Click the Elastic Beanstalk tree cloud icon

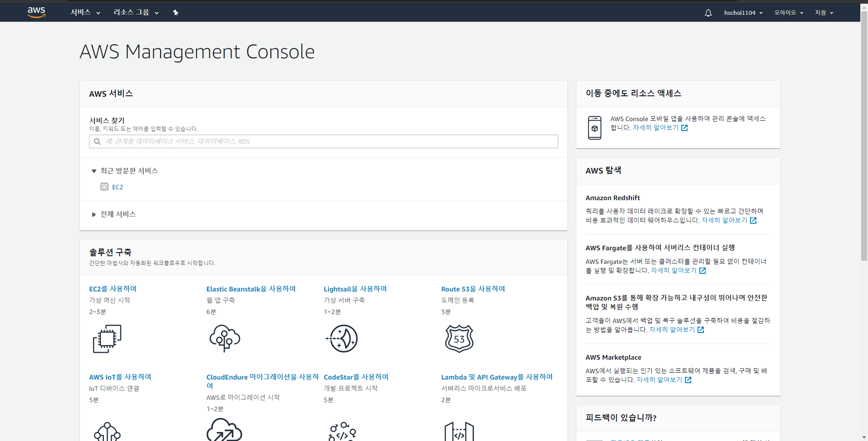pos(225,338)
